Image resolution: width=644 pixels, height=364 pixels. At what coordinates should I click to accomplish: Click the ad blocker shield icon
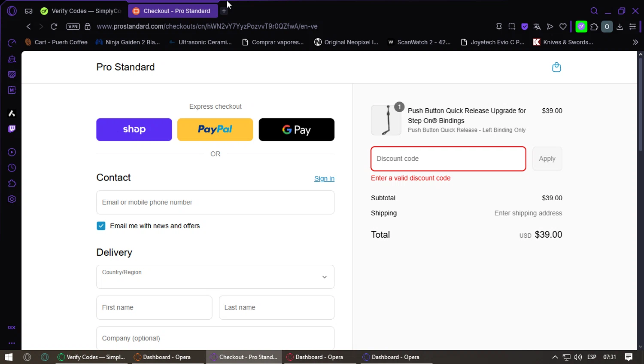pos(525,27)
